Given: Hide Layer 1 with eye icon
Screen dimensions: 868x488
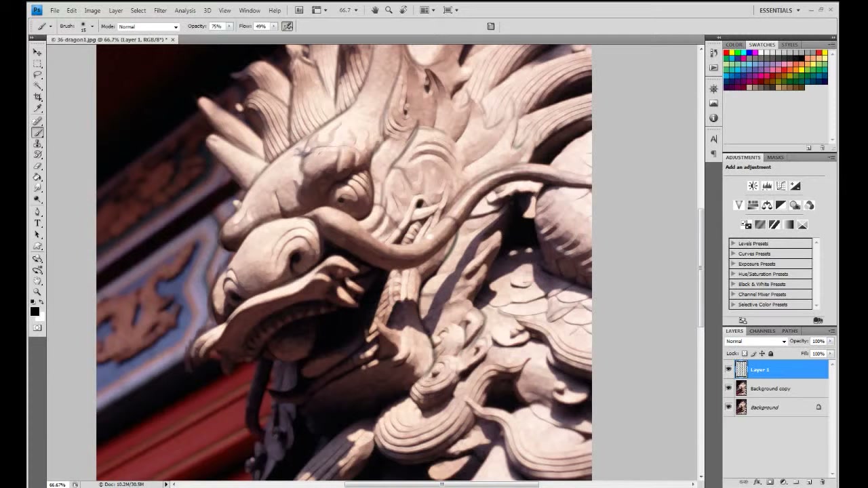Looking at the screenshot, I should (729, 369).
